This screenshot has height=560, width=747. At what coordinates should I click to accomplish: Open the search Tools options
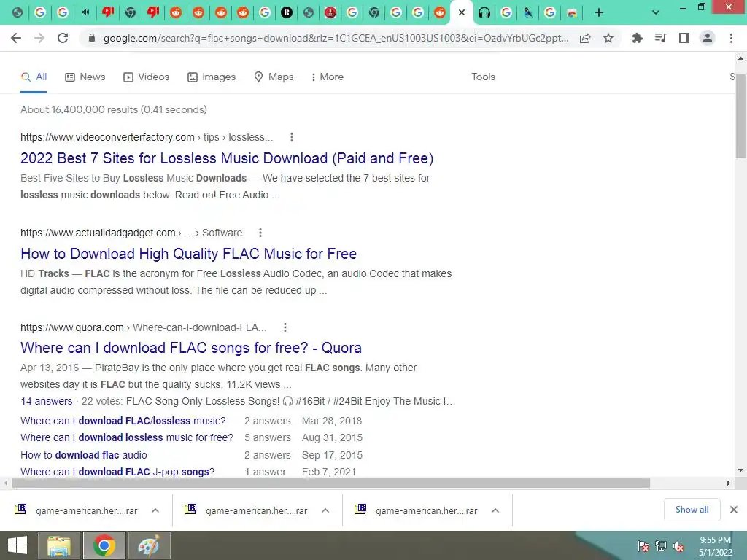(x=483, y=77)
